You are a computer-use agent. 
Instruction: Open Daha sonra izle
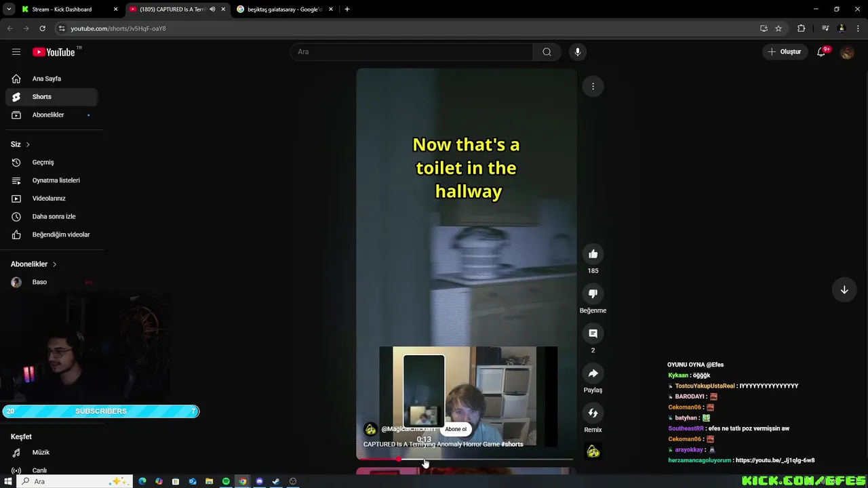(x=52, y=217)
